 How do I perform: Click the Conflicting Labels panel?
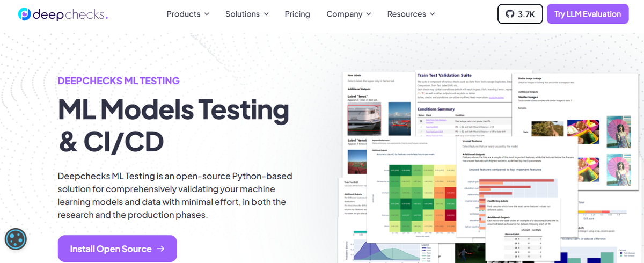[x=522, y=228]
